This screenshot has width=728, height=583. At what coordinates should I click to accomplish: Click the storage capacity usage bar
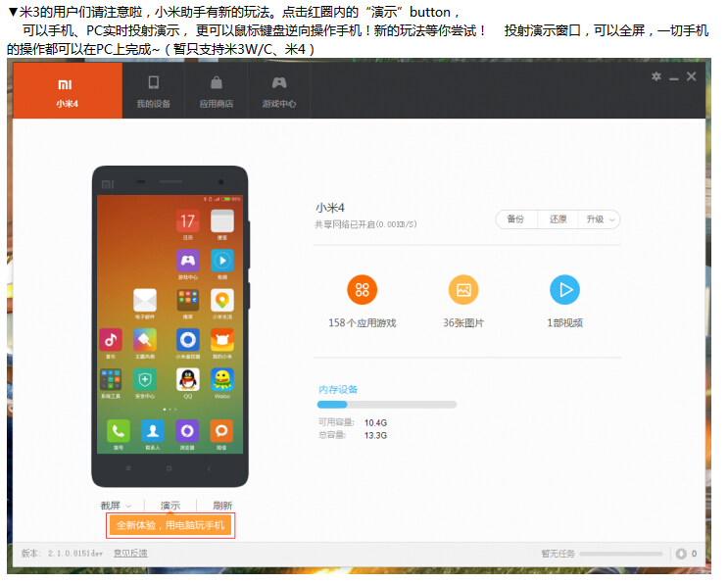(x=387, y=405)
